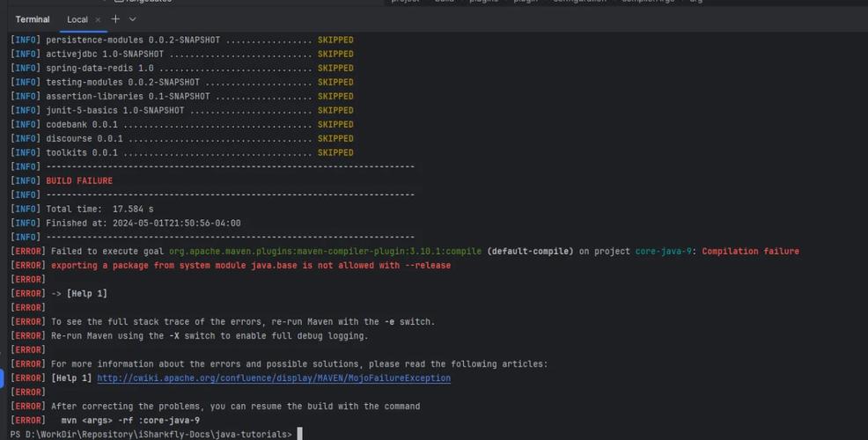Viewport: 868px width, 440px height.
Task: Click the Total time line
Action: coord(99,209)
